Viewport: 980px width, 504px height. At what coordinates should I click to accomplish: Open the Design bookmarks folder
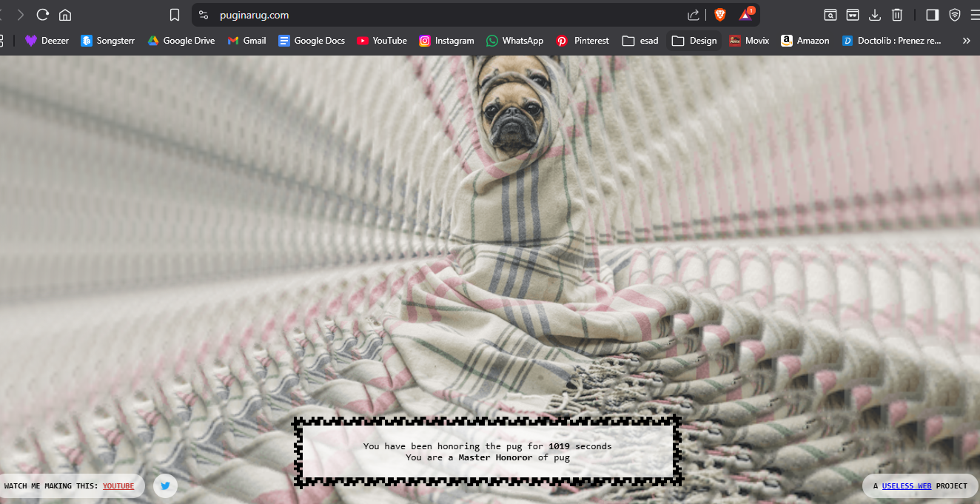(x=694, y=41)
